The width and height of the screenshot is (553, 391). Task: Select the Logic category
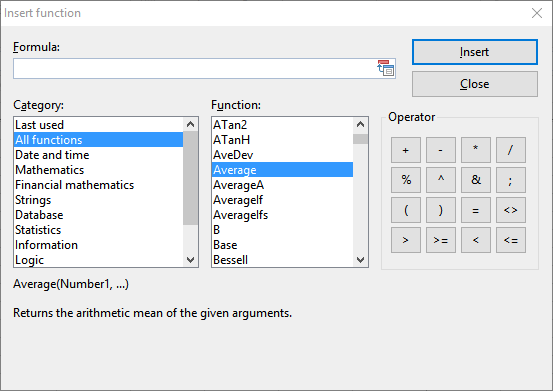98,260
